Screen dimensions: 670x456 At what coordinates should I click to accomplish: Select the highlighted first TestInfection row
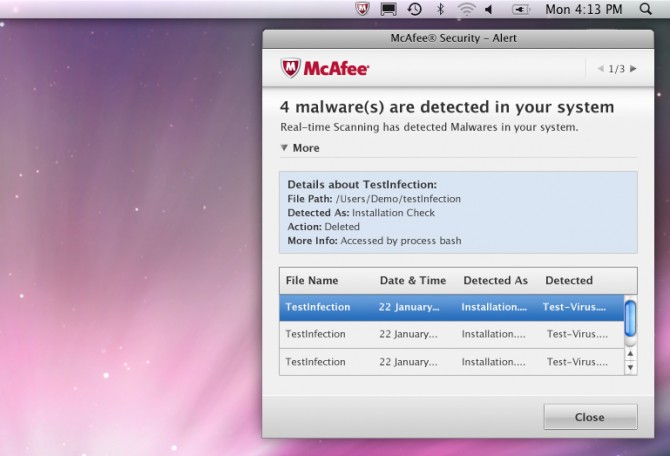click(452, 307)
